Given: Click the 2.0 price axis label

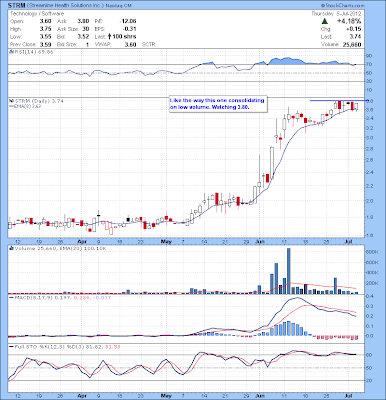Looking at the screenshot, I should (369, 201).
